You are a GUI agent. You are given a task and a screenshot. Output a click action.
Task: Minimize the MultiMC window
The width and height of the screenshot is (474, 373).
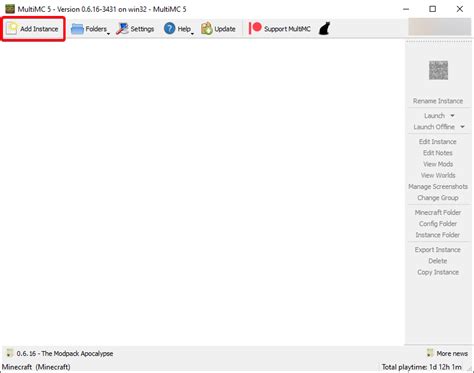tap(406, 9)
